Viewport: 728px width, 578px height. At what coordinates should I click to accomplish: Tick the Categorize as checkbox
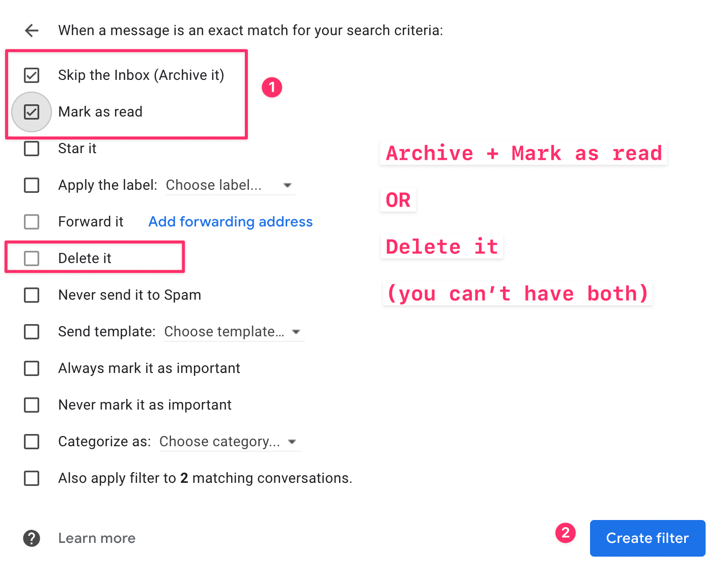32,442
